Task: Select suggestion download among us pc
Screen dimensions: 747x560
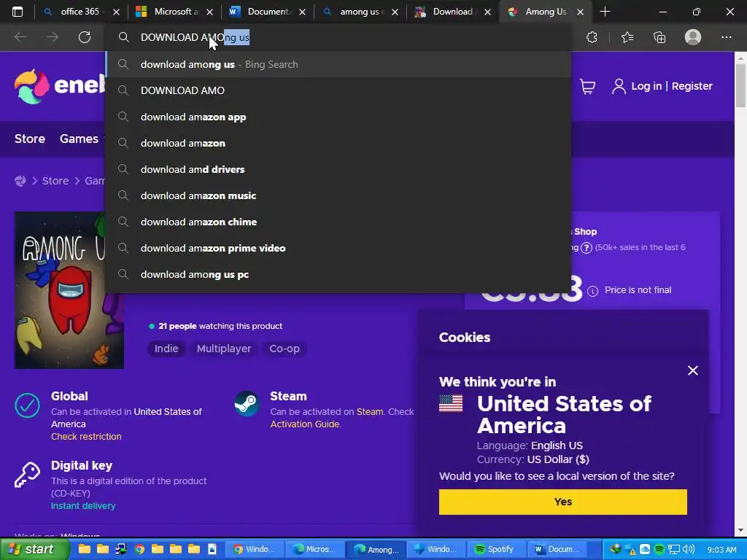Action: click(x=338, y=274)
